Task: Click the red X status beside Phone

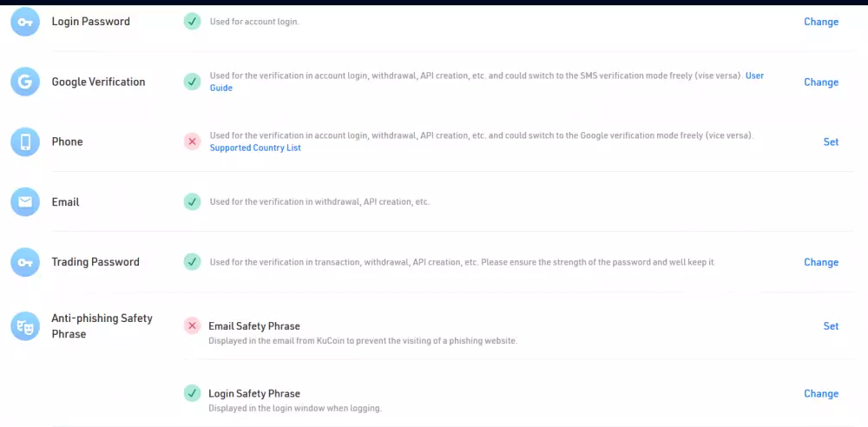Action: point(192,141)
